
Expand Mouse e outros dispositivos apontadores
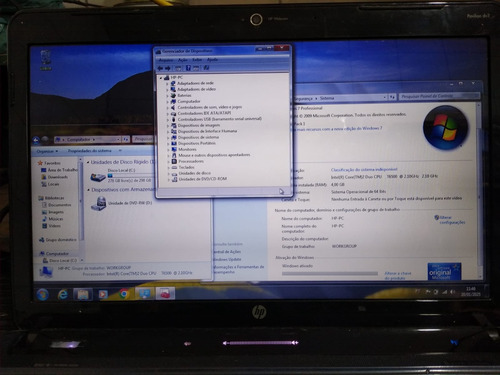[x=168, y=156]
